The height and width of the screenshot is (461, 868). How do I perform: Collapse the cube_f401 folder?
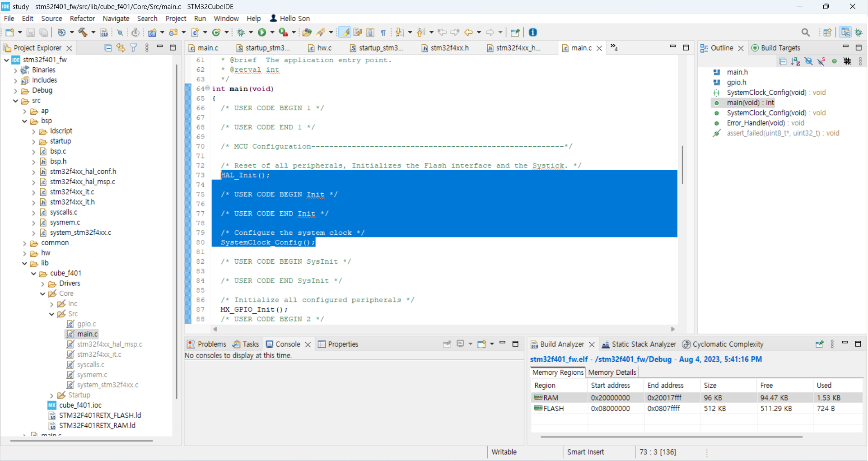33,274
